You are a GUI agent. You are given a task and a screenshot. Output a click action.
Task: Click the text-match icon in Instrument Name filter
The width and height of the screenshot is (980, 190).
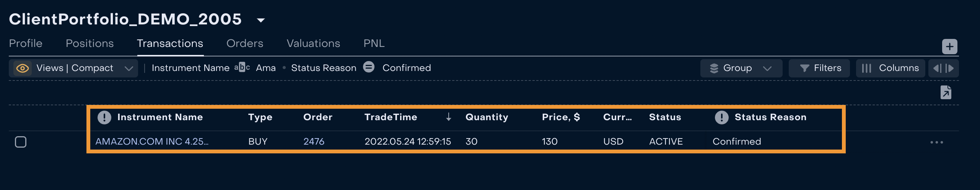click(242, 68)
